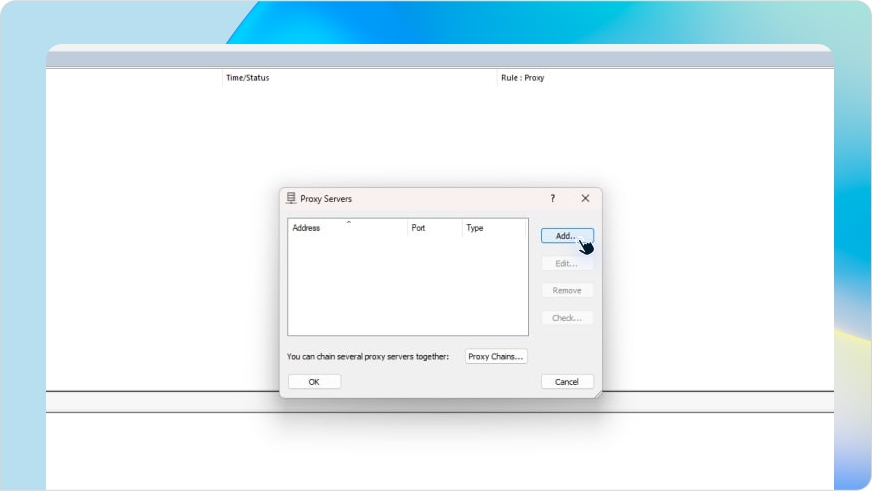Close the Proxy Servers dialog
Viewport: 872px width, 491px height.
pyautogui.click(x=585, y=198)
